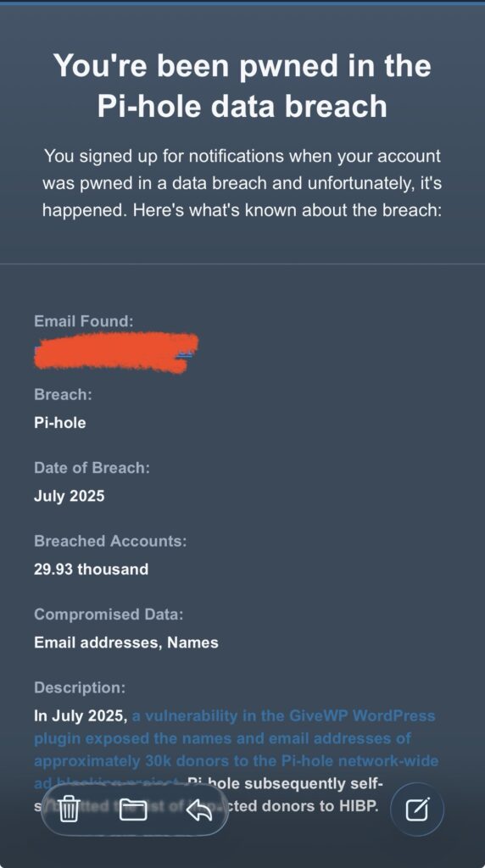Tap the 'donors to HIBP.' text in the description
The image size is (485, 868).
click(x=320, y=806)
